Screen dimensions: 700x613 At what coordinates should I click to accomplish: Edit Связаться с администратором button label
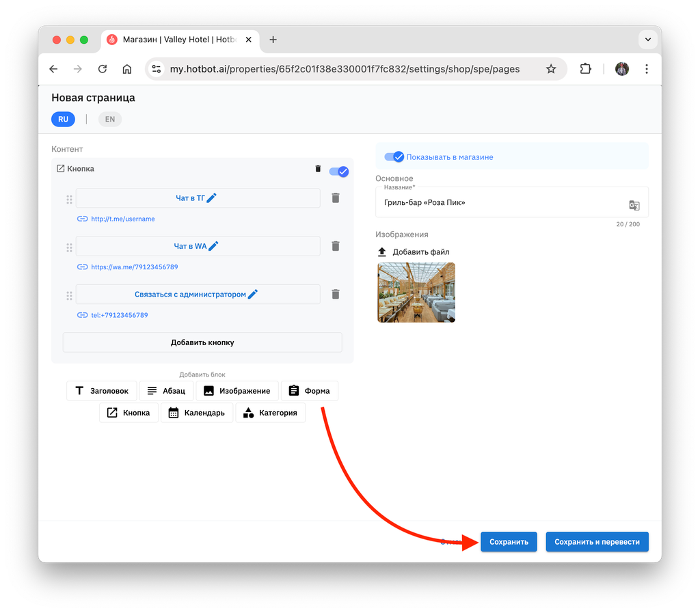[253, 294]
